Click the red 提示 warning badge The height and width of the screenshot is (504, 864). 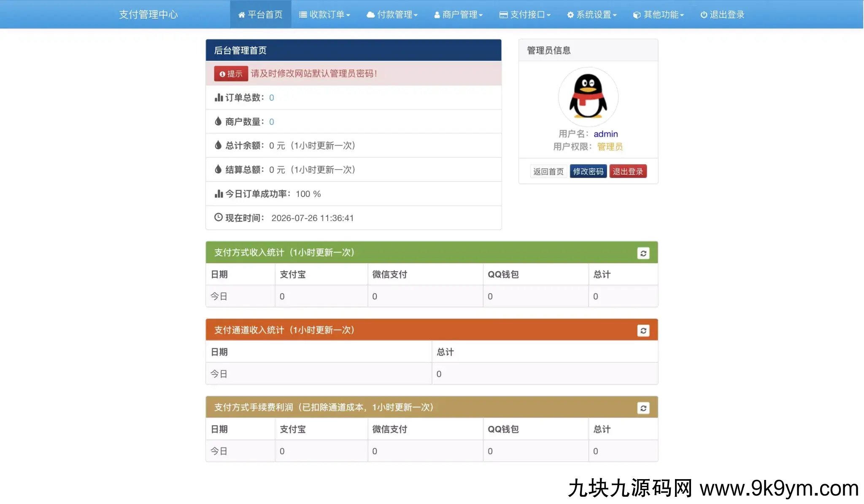click(231, 74)
